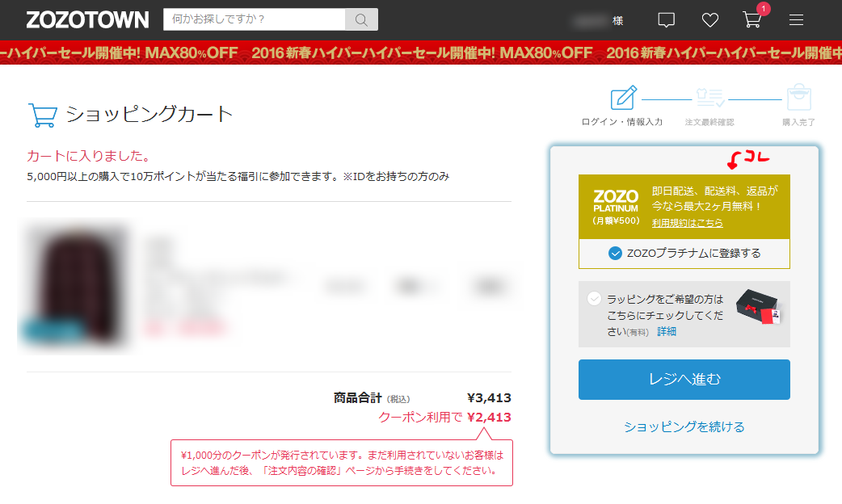Check the gift wrapping option

[x=594, y=298]
